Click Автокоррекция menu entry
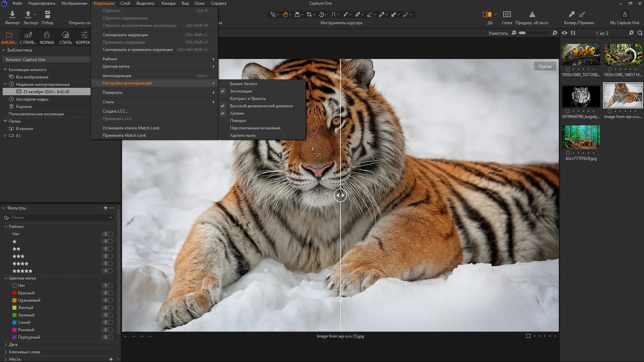The height and width of the screenshot is (362, 644). 117,76
